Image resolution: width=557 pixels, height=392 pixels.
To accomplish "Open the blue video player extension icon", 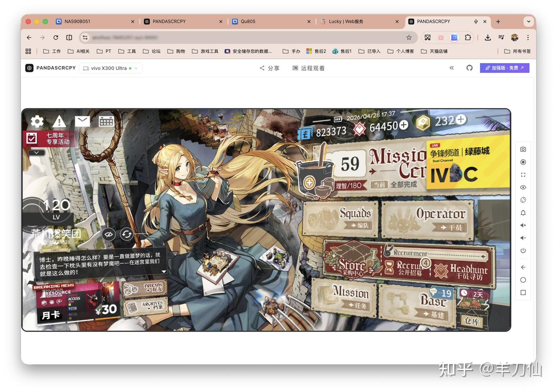I will tap(454, 37).
